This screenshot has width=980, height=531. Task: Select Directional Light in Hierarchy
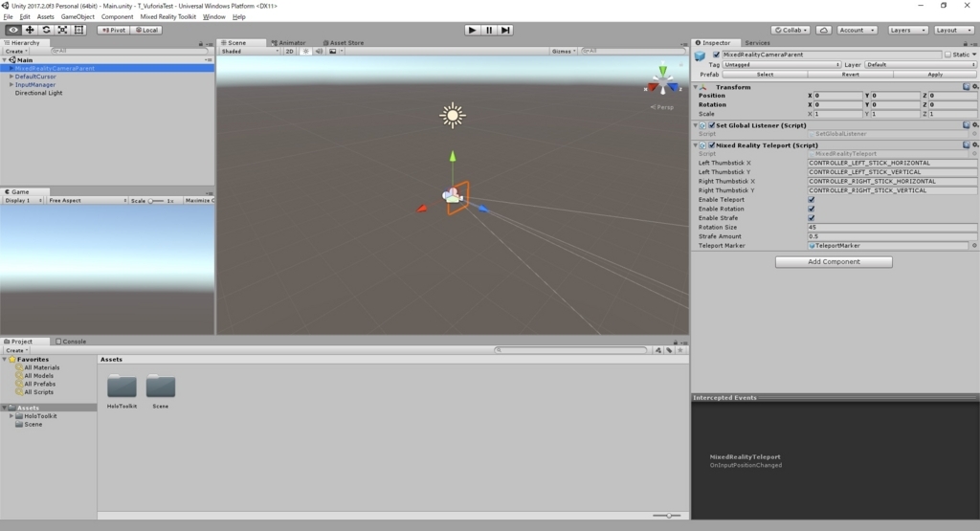click(x=38, y=93)
